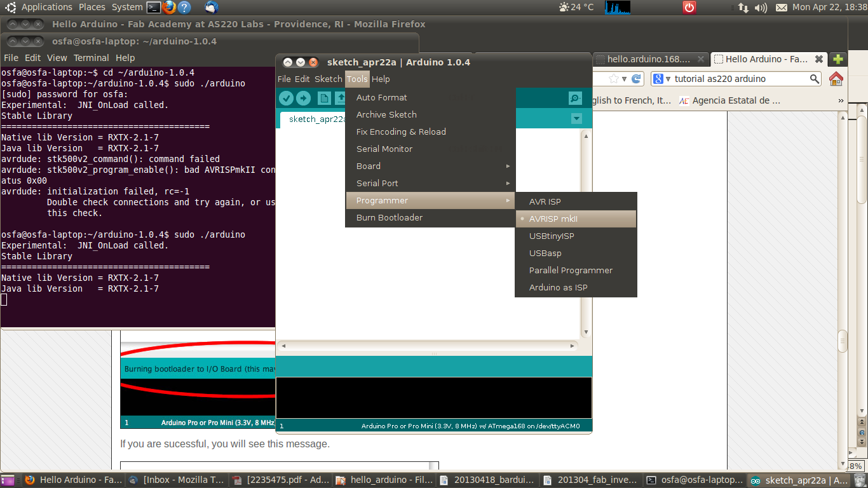
Task: Select USBtinyISP programmer option
Action: [576, 236]
